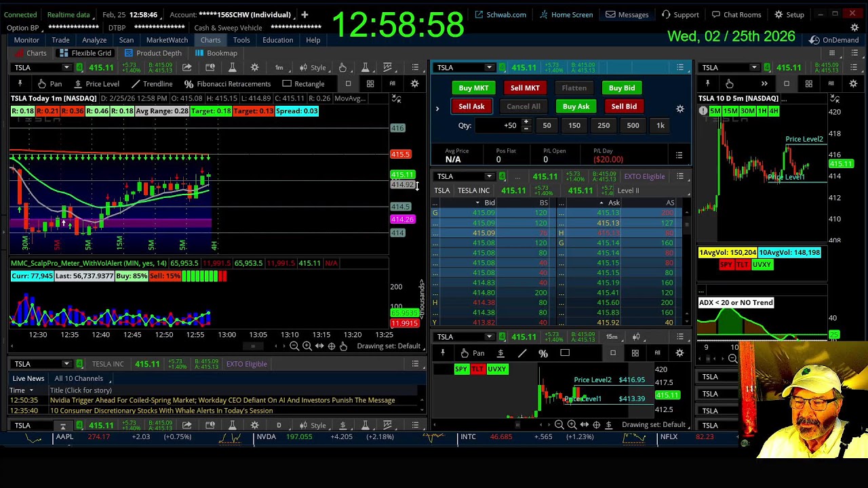Toggle the 4H timeframe label

[x=773, y=111]
